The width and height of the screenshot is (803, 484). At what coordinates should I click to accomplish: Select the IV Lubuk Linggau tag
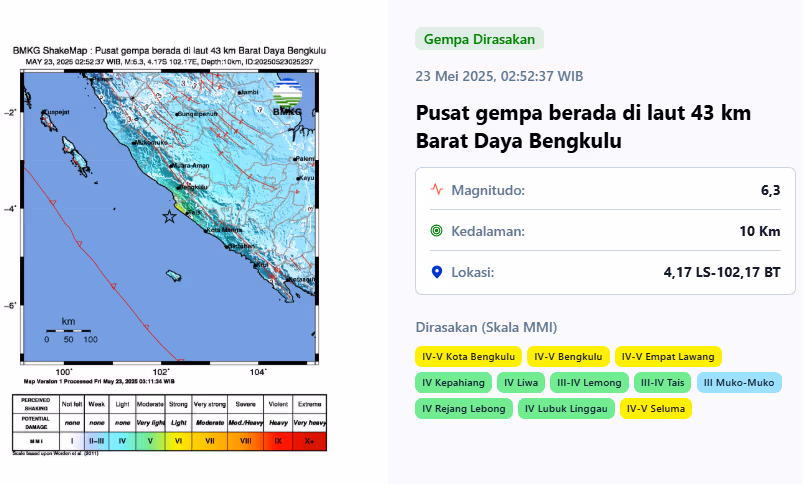coord(565,408)
